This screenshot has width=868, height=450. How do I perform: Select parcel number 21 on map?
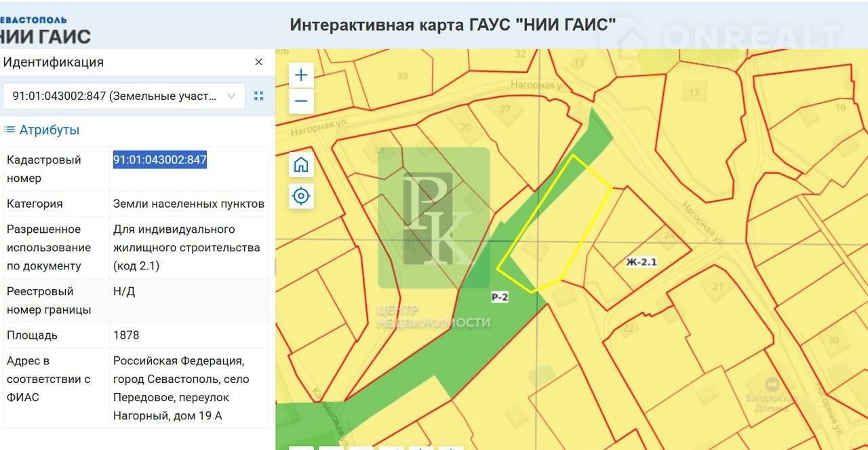coord(718,286)
